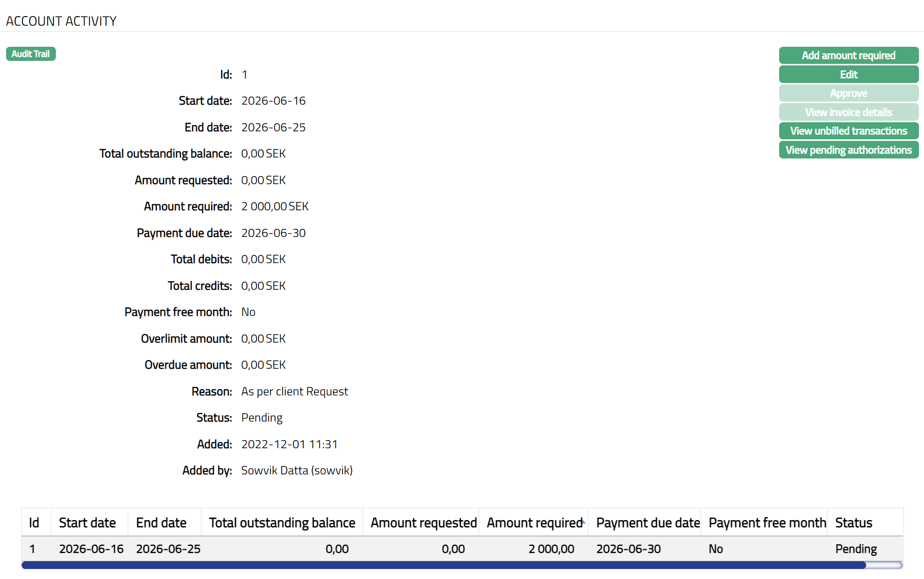The height and width of the screenshot is (579, 924).
Task: Click the Add amount required button
Action: pyautogui.click(x=848, y=55)
